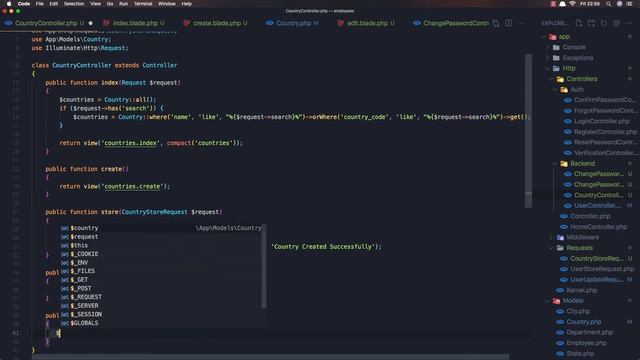Open HomeController.php in Explorer

598,227
